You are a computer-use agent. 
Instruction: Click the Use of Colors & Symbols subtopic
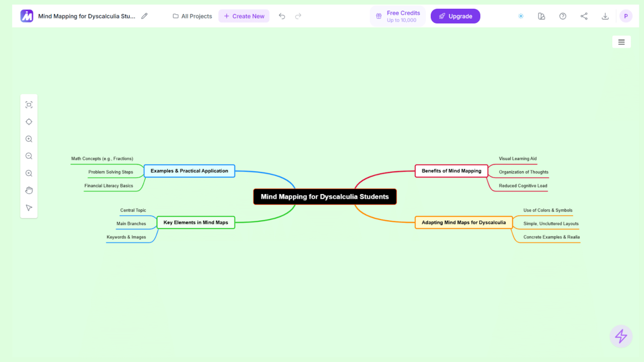click(548, 210)
